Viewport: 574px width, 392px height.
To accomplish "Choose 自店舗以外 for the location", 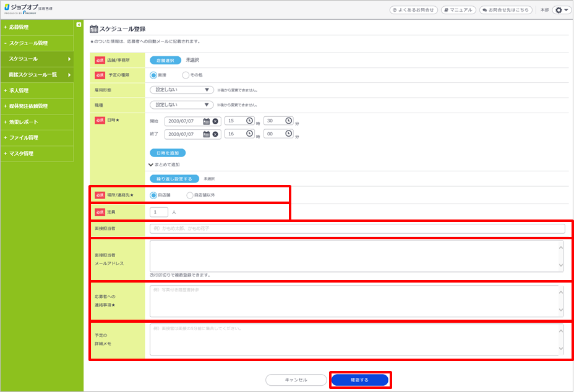I will (190, 195).
